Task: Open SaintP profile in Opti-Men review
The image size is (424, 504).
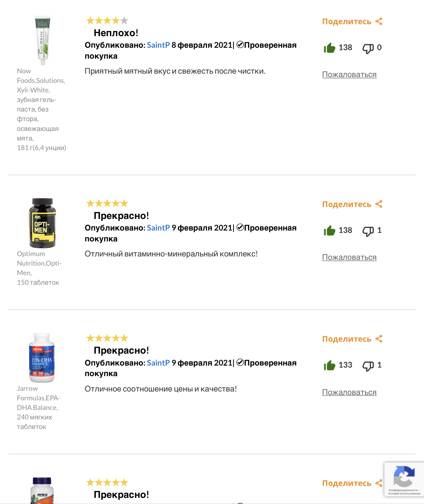Action: tap(158, 228)
